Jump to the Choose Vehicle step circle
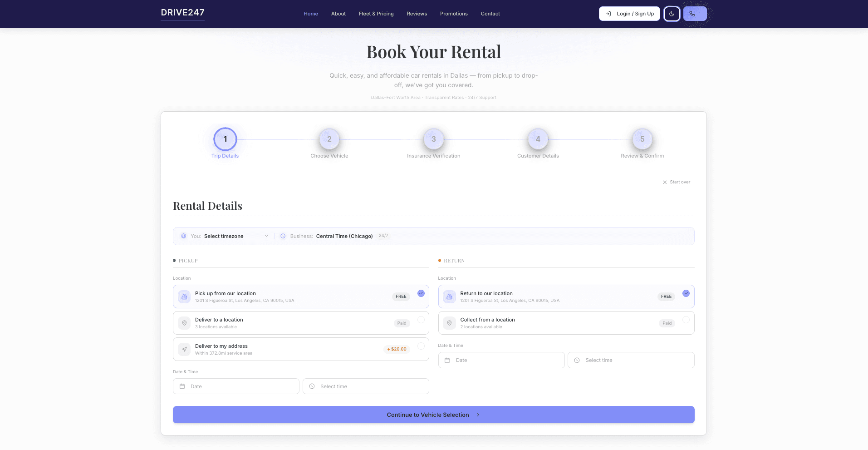 329,139
